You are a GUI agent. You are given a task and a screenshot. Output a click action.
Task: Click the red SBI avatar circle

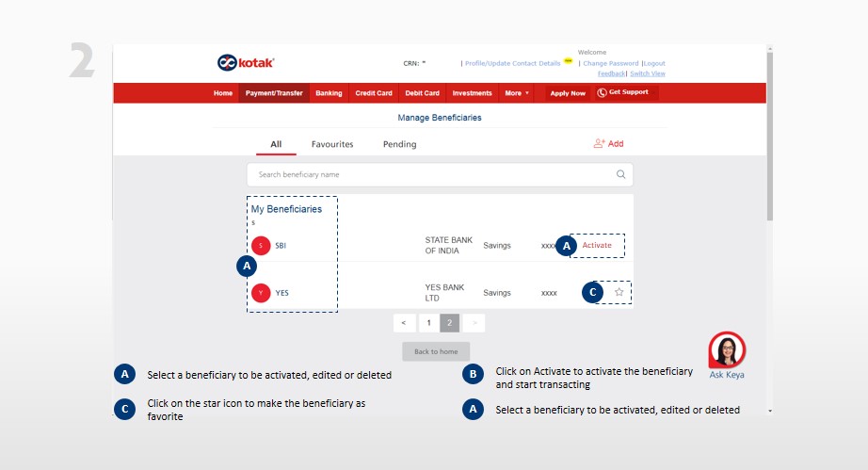coord(261,245)
